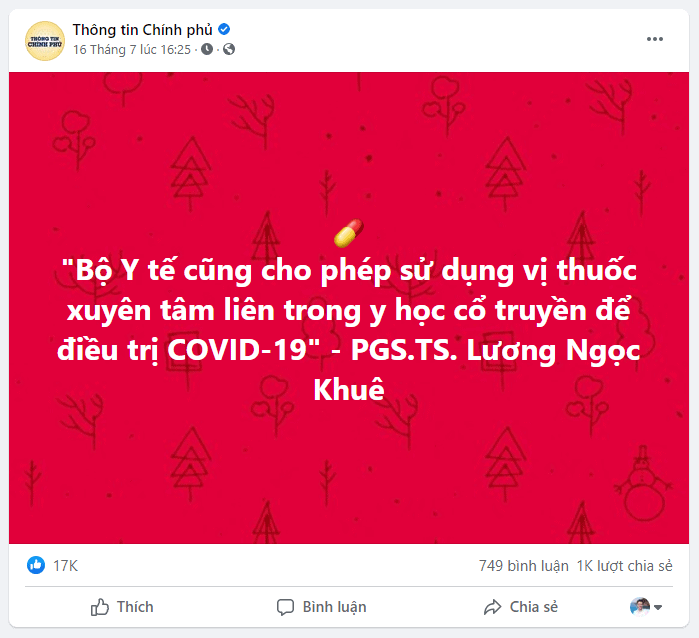Click the blue like reaction icon
The width and height of the screenshot is (699, 638).
pos(36,565)
